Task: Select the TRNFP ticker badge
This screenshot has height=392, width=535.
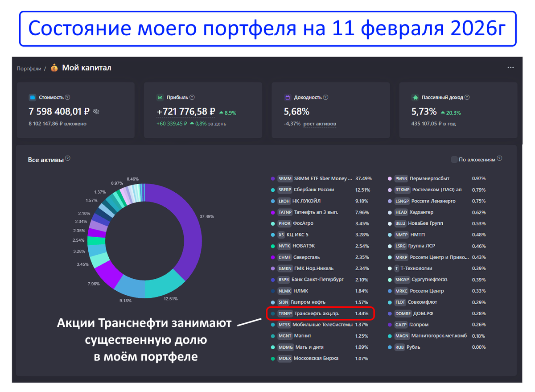Action: (284, 314)
